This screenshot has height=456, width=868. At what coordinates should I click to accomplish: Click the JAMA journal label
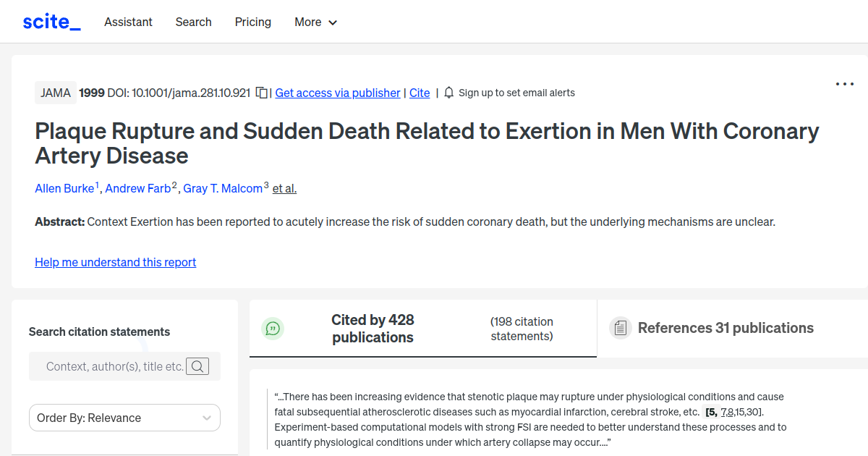click(x=55, y=93)
